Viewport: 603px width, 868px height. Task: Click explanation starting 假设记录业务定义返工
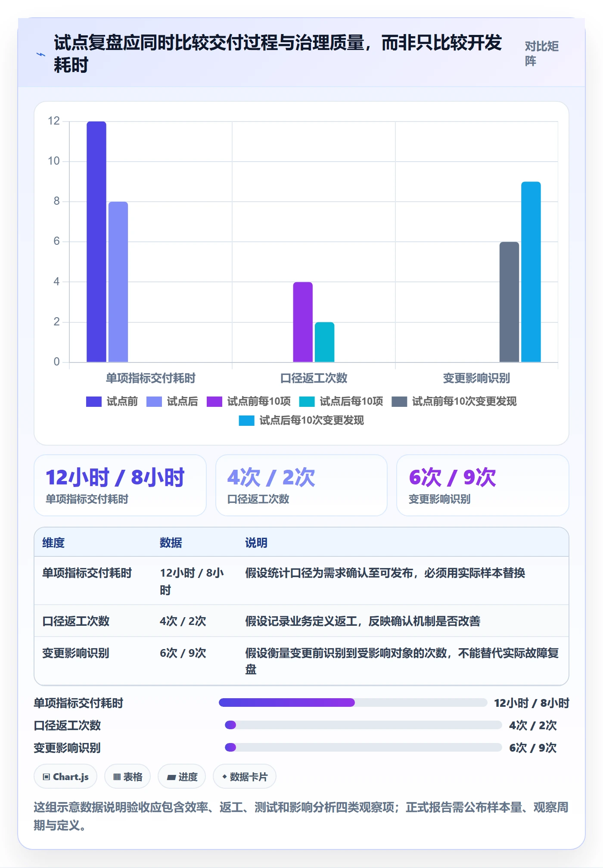pyautogui.click(x=363, y=621)
